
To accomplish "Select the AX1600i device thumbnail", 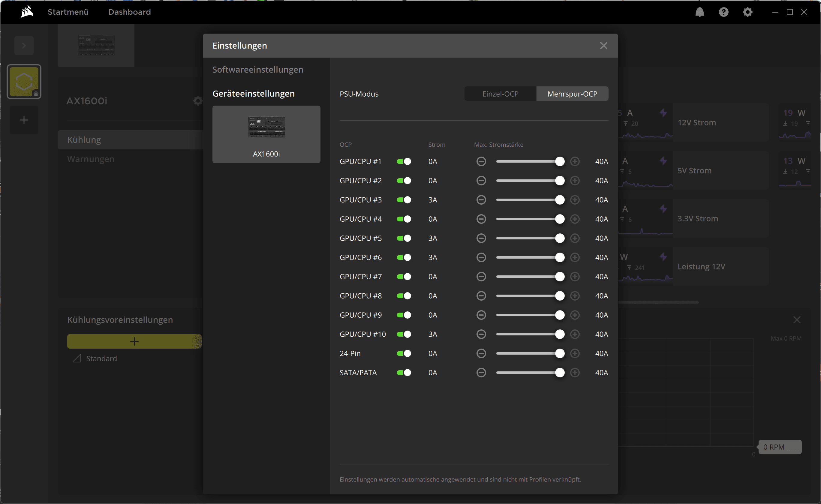I will coord(266,134).
